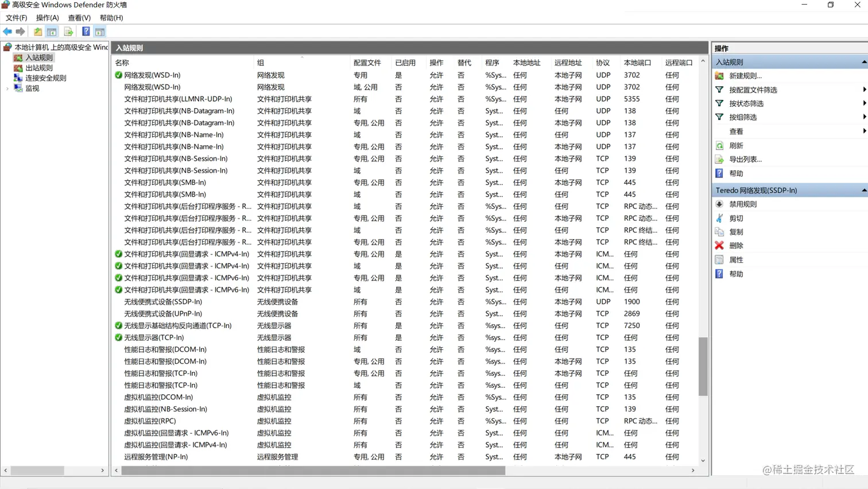Click the 导出列表... icon in actions pane
The width and height of the screenshot is (868, 489).
pos(719,159)
